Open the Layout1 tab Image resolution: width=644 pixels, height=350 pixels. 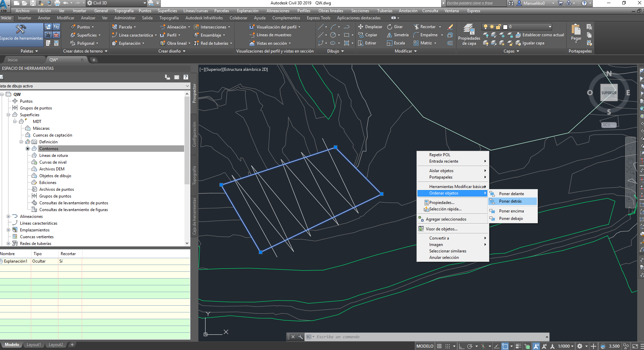(34, 345)
